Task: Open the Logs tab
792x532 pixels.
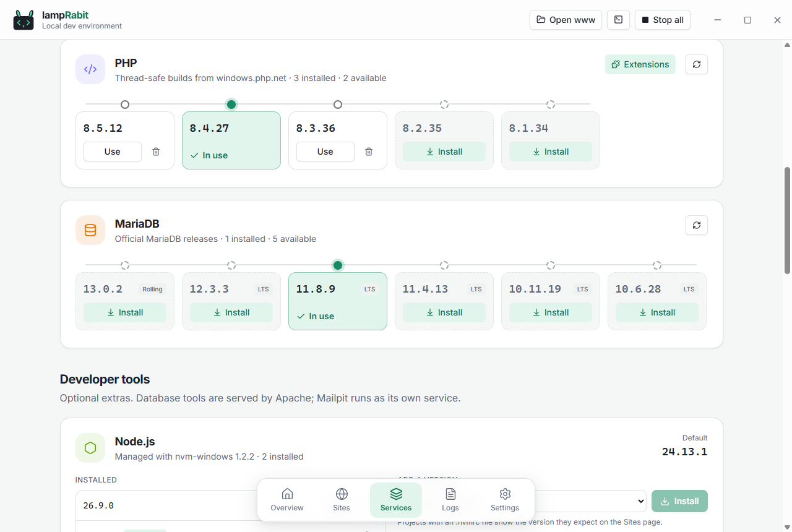Action: pos(450,500)
